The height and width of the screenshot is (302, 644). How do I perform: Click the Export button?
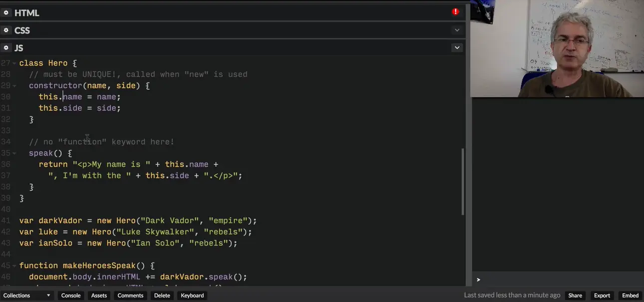[x=602, y=295]
